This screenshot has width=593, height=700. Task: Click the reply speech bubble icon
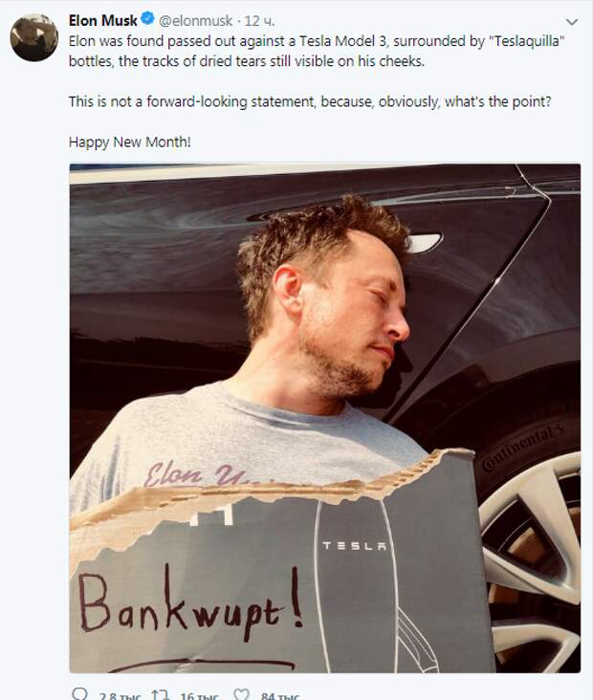point(79,694)
